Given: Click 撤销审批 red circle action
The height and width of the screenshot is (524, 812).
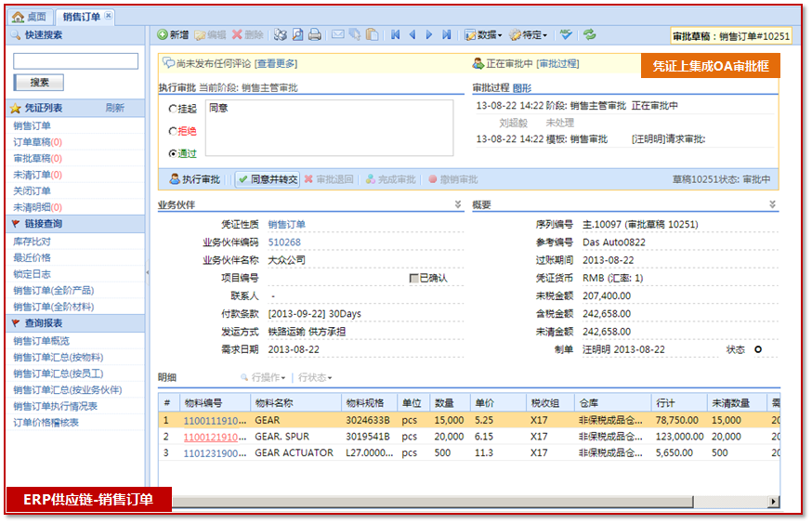Looking at the screenshot, I should coord(453,179).
